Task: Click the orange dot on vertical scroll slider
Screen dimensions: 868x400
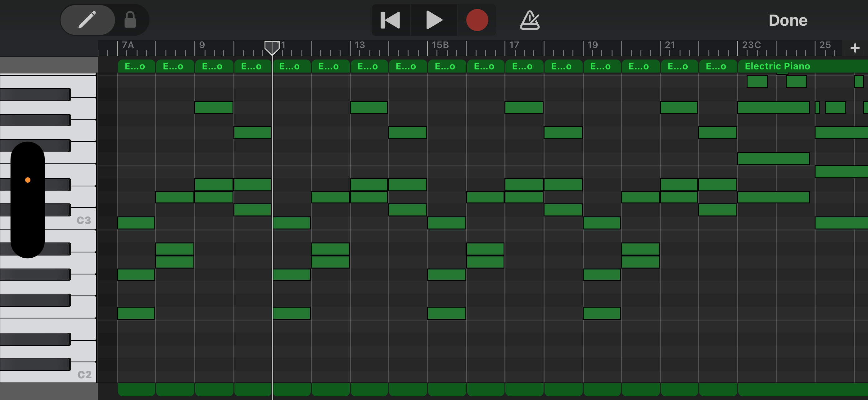Action: (x=28, y=180)
